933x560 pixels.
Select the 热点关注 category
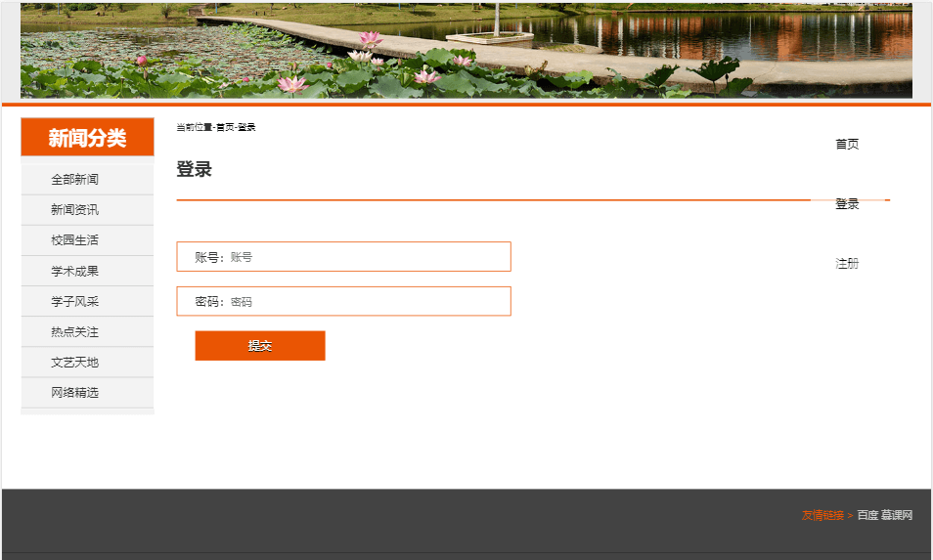(75, 332)
